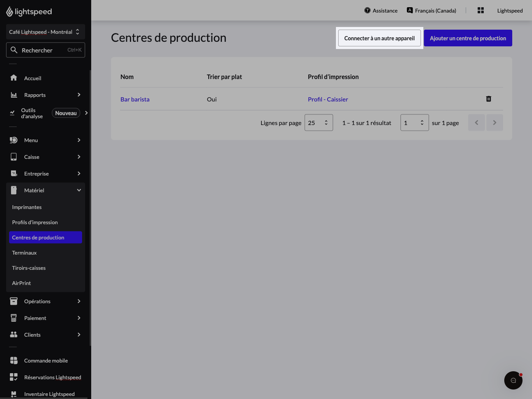Click the Trier par plat column header
The image size is (532, 399).
(x=224, y=77)
